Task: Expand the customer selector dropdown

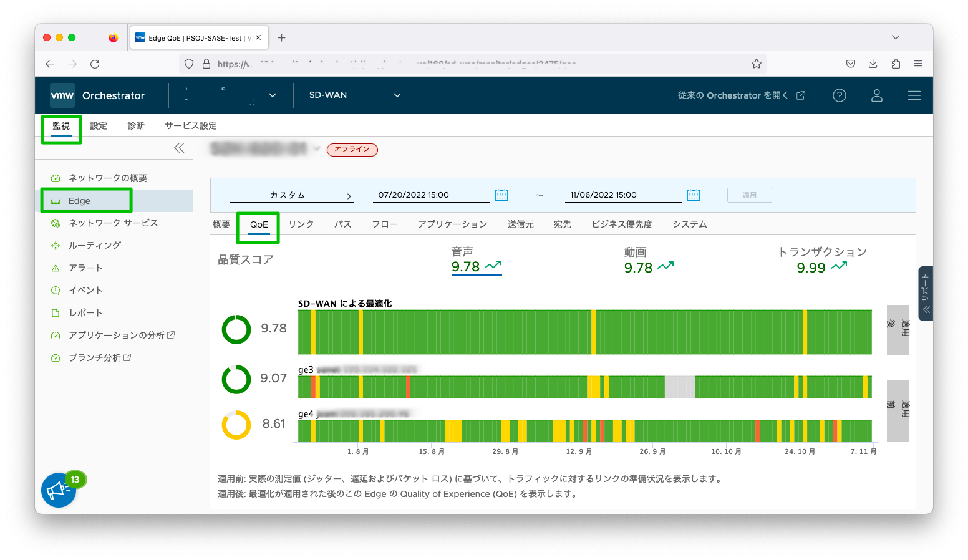Action: point(273,95)
